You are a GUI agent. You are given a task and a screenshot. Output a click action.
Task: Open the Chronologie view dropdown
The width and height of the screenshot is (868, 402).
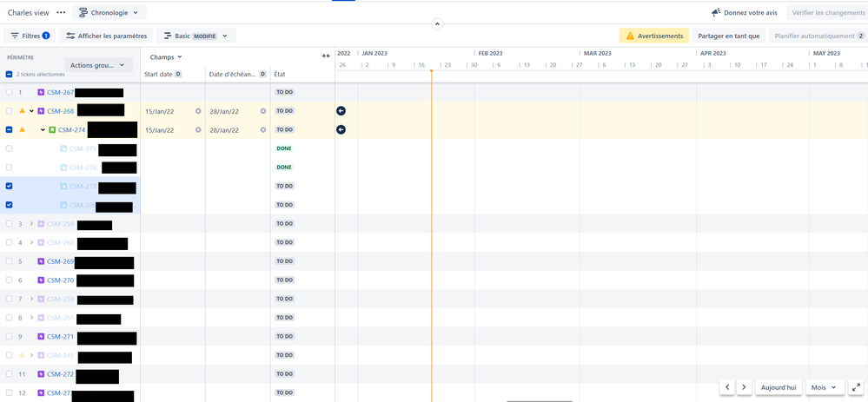(109, 12)
